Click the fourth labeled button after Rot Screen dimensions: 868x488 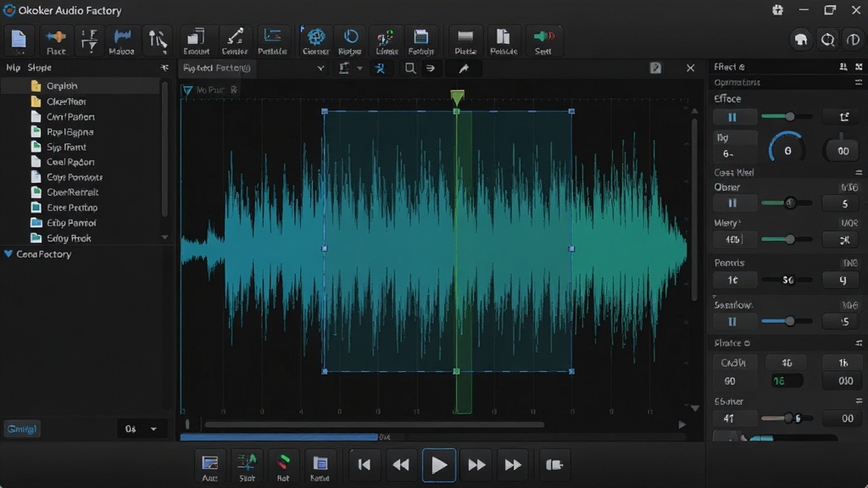pyautogui.click(x=320, y=467)
